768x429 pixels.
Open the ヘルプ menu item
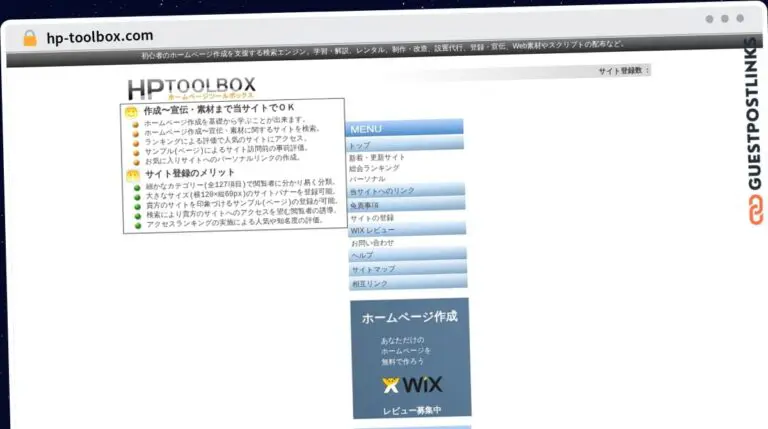click(x=408, y=255)
